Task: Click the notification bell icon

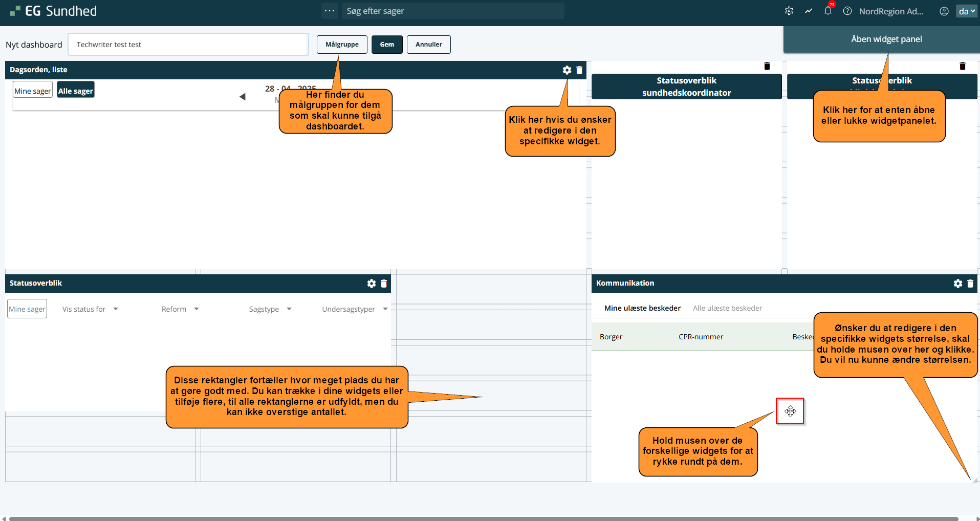Action: (827, 11)
